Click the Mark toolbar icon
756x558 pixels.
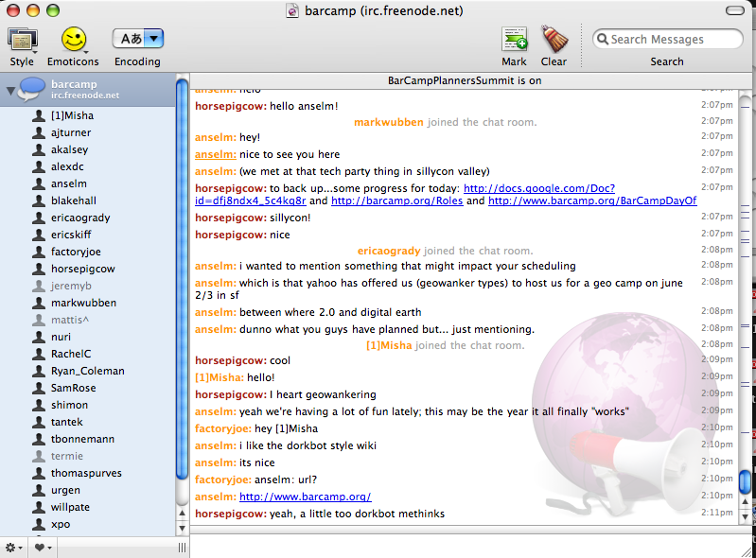pos(515,40)
